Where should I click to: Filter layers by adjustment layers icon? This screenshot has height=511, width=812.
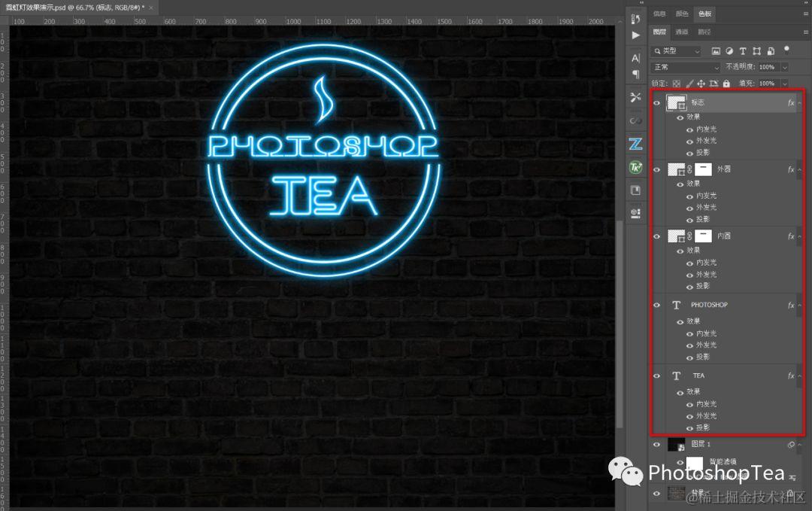[x=729, y=50]
